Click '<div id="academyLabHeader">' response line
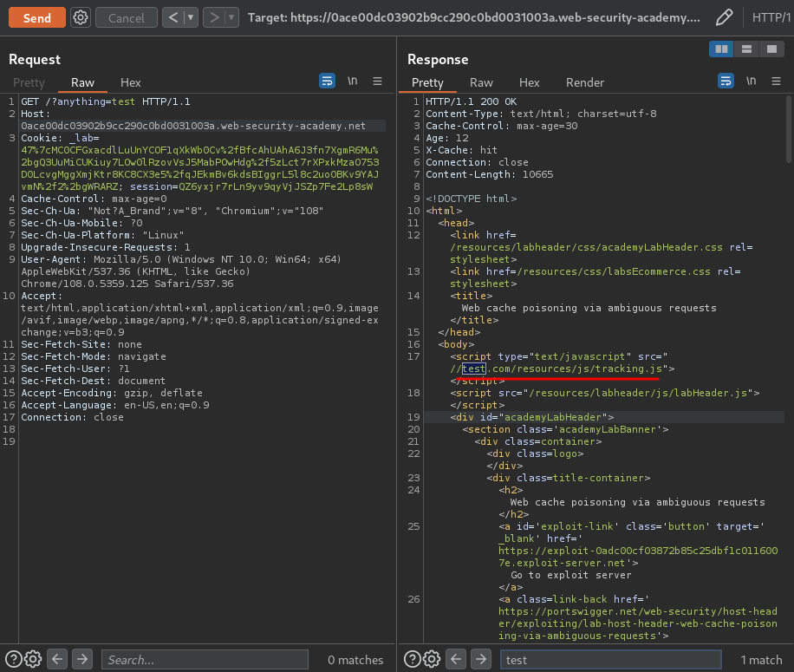The width and height of the screenshot is (794, 672). click(x=531, y=417)
